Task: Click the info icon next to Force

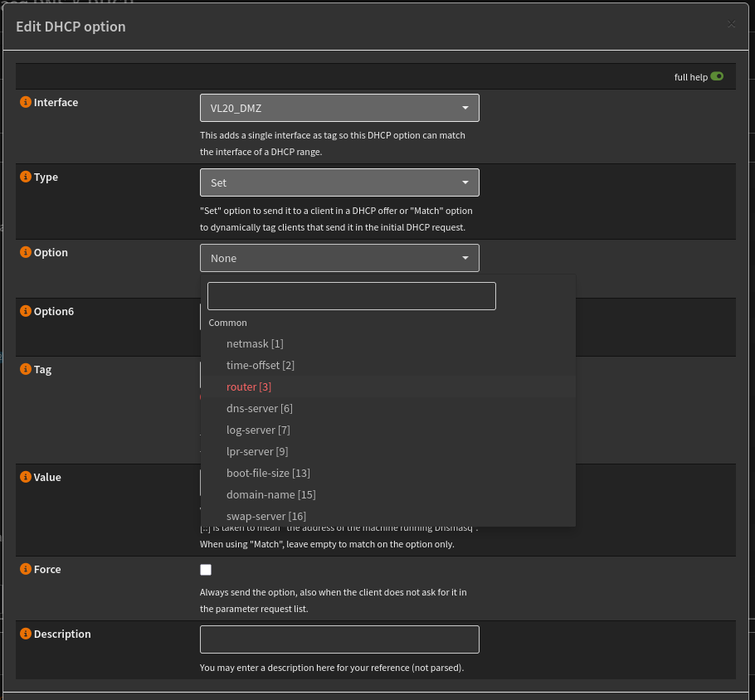Action: [24, 569]
